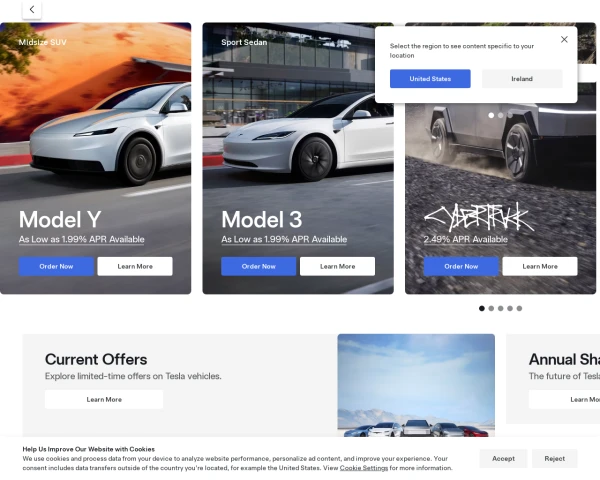
Task: Accept website cookies
Action: pos(503,459)
